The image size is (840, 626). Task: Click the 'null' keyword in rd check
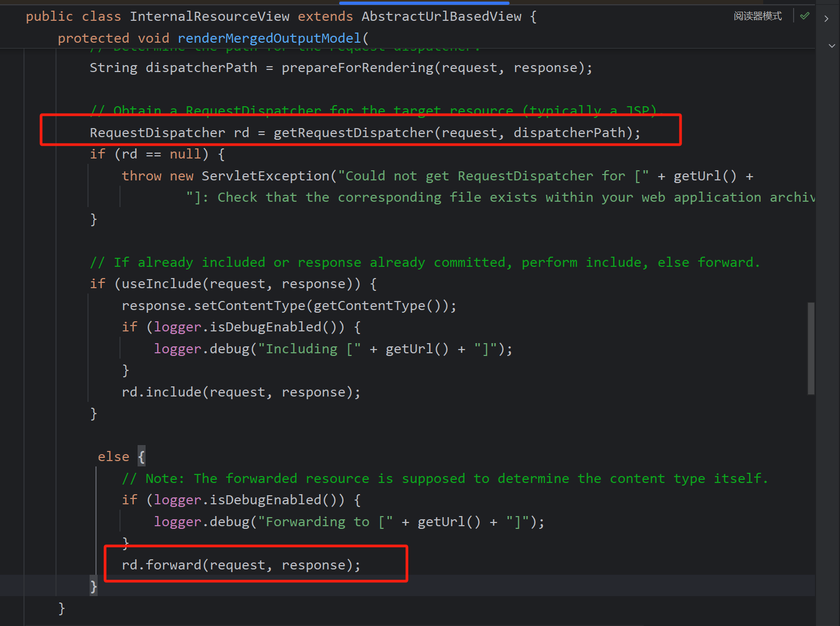(185, 154)
